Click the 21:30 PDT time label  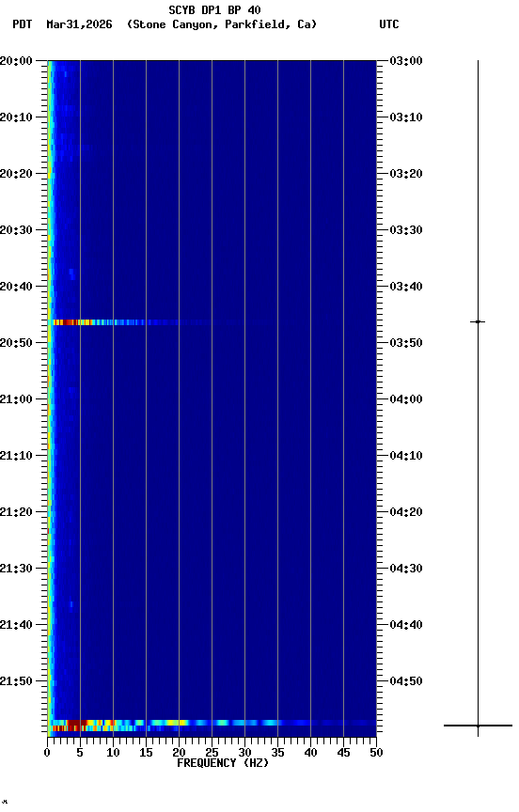tap(16, 570)
